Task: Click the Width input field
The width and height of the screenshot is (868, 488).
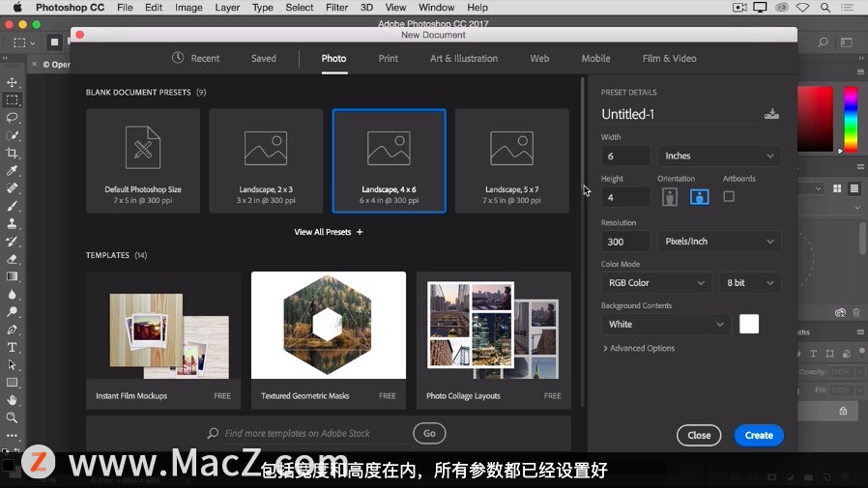Action: pyautogui.click(x=625, y=156)
